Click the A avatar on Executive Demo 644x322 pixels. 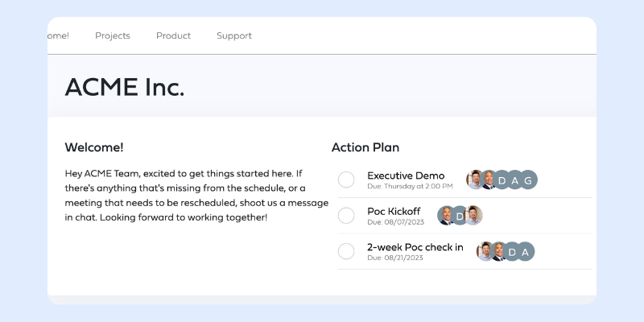click(514, 180)
